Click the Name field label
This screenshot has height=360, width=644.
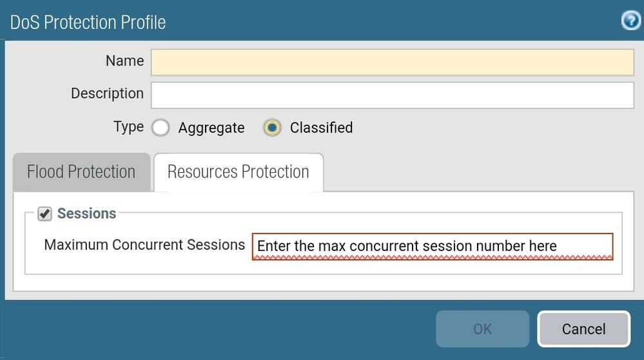124,61
